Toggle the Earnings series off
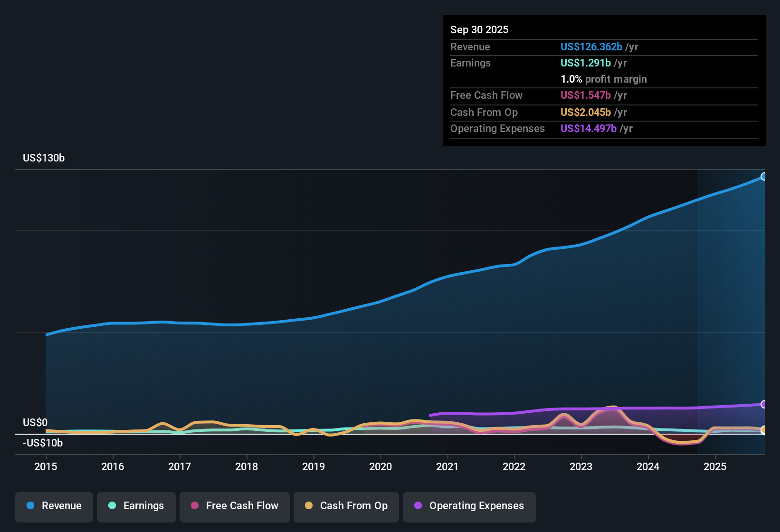The height and width of the screenshot is (532, 780). pyautogui.click(x=136, y=506)
